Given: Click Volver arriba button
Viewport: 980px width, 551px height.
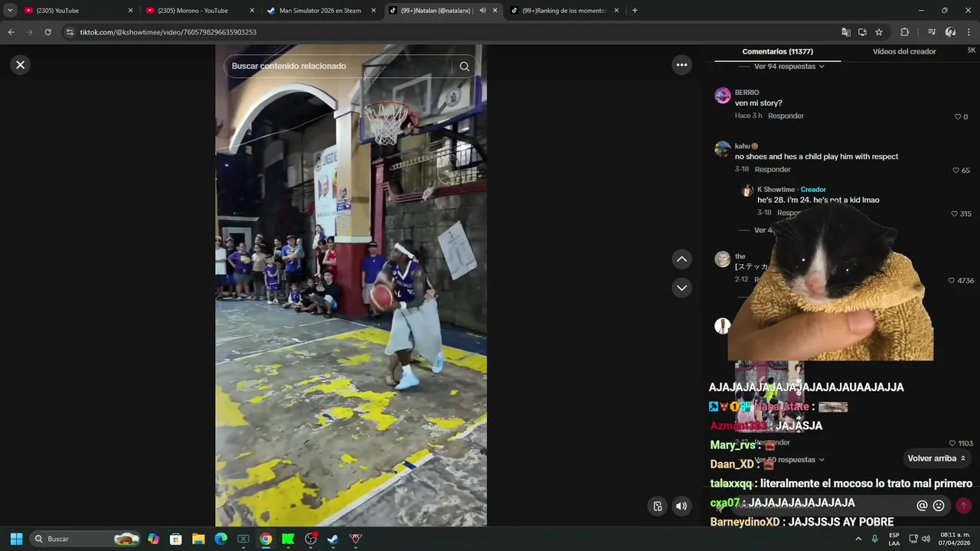Looking at the screenshot, I should (x=936, y=458).
